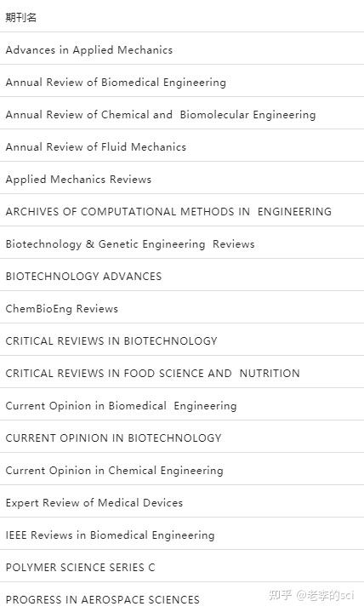
Task: Click IEEE Reviews in Biomedical Engineering
Action: (110, 535)
